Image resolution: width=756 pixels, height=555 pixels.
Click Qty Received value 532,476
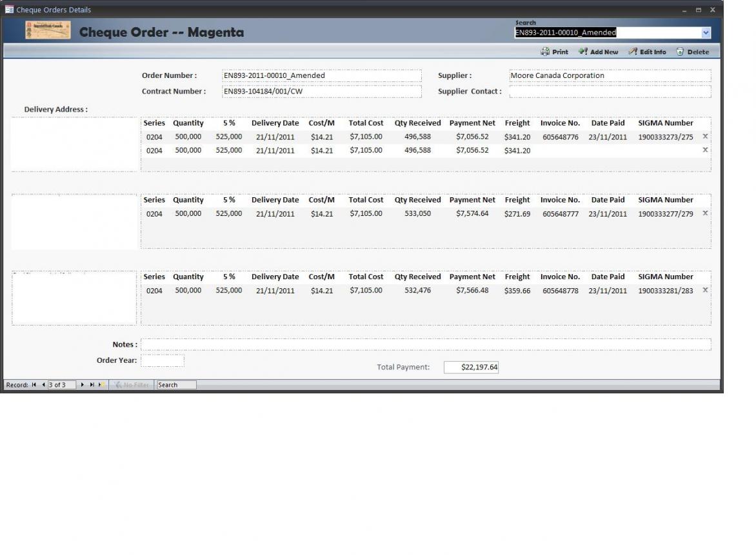click(417, 291)
